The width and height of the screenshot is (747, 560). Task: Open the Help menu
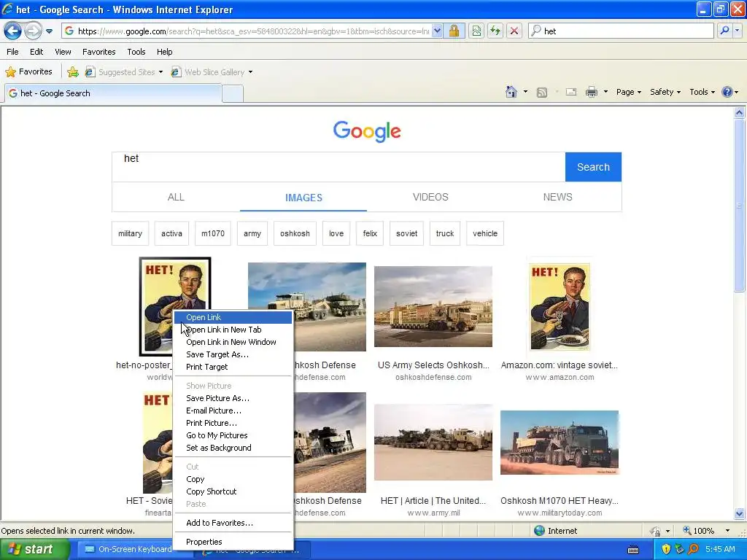click(165, 52)
